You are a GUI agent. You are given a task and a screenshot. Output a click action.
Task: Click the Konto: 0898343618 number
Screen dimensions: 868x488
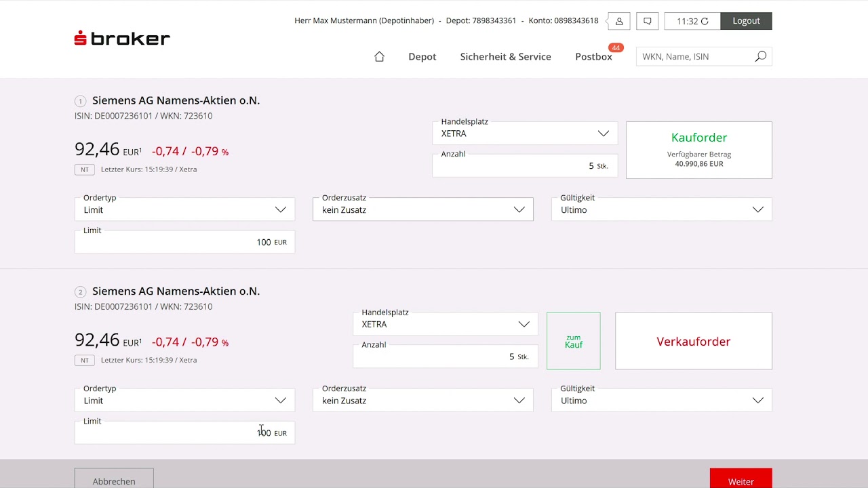pyautogui.click(x=564, y=21)
